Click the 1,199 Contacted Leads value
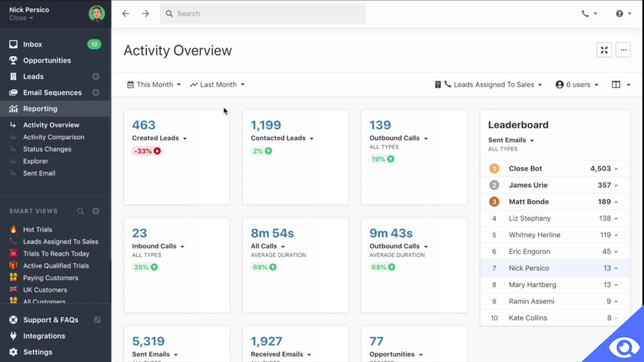The image size is (644, 362). [x=266, y=125]
